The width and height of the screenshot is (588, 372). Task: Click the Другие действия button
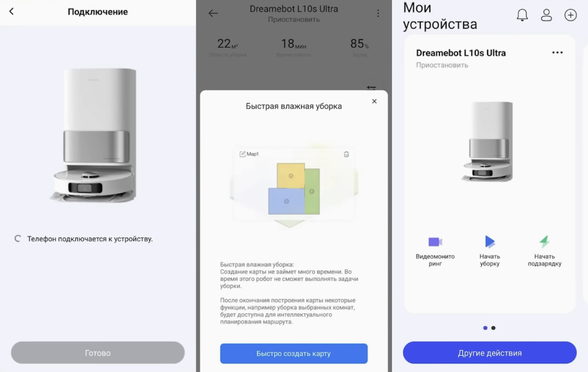click(x=489, y=353)
